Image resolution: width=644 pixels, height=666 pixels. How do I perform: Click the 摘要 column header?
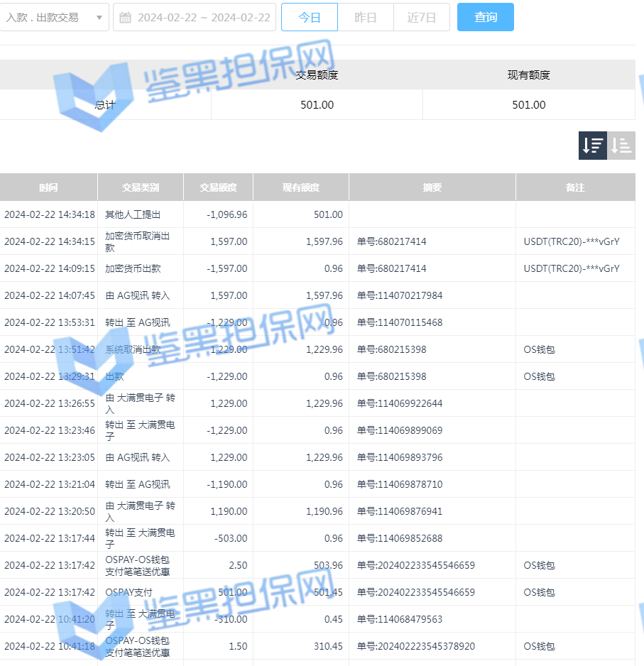click(x=432, y=187)
